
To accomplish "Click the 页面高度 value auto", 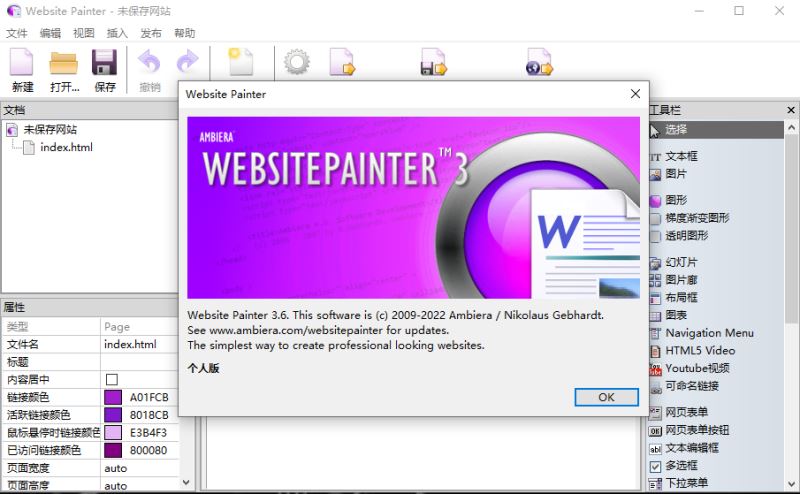I will (x=140, y=485).
